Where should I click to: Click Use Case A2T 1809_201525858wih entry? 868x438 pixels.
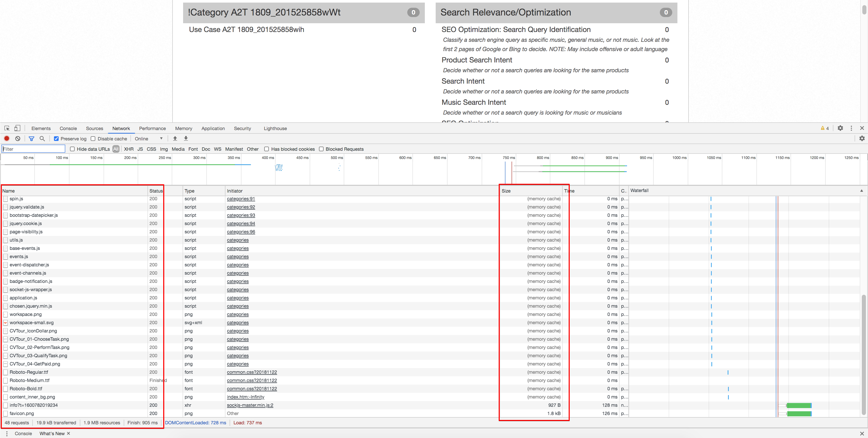[x=246, y=30]
